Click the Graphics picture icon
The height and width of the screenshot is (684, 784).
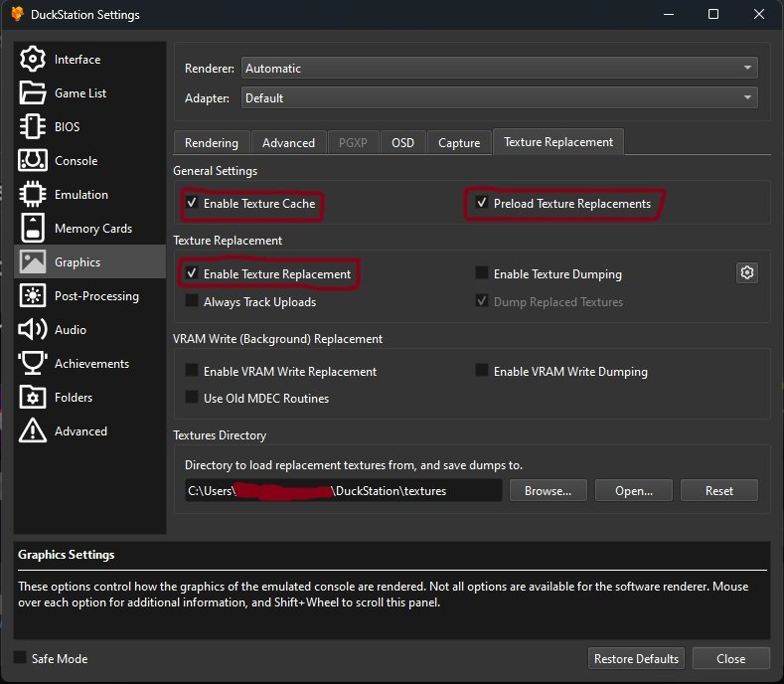(33, 261)
